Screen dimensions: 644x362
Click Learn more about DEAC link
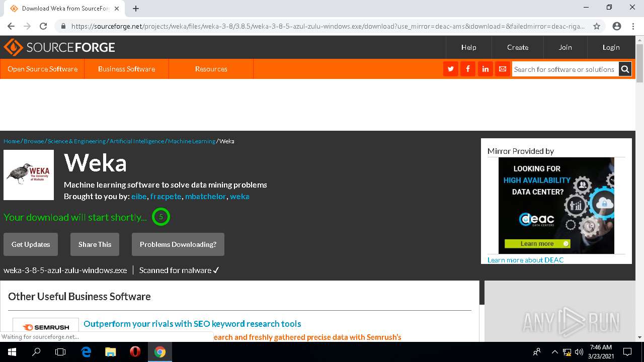pos(525,260)
